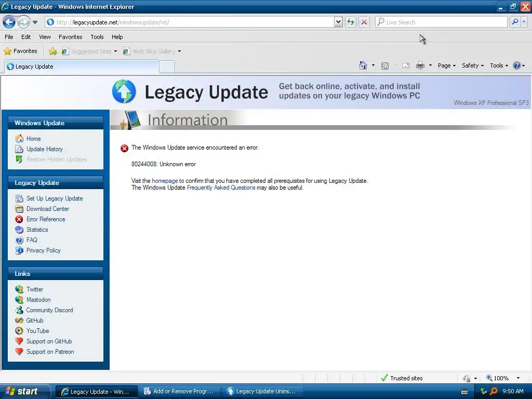This screenshot has width=532, height=399.
Task: Click the Read Mail icon
Action: pos(406,65)
